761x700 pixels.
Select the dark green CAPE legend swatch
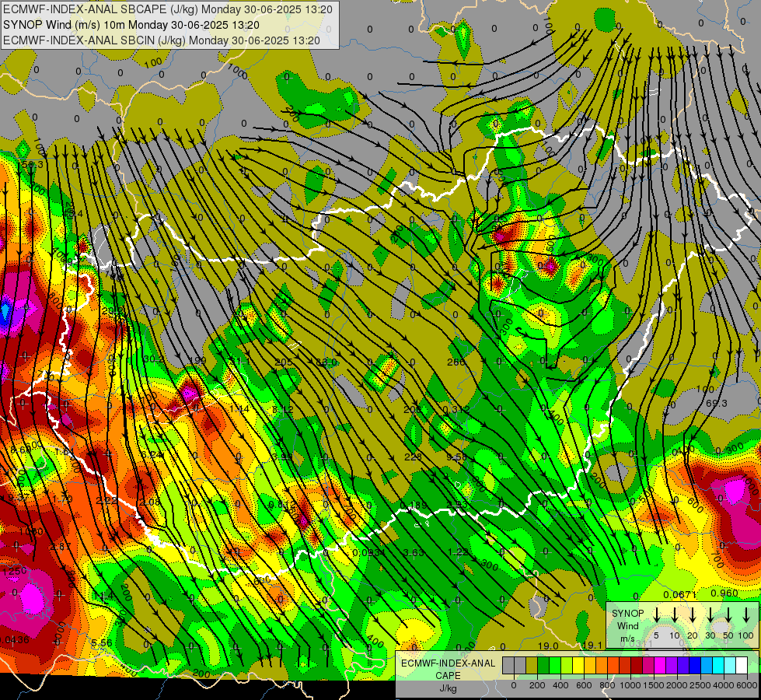(x=543, y=665)
